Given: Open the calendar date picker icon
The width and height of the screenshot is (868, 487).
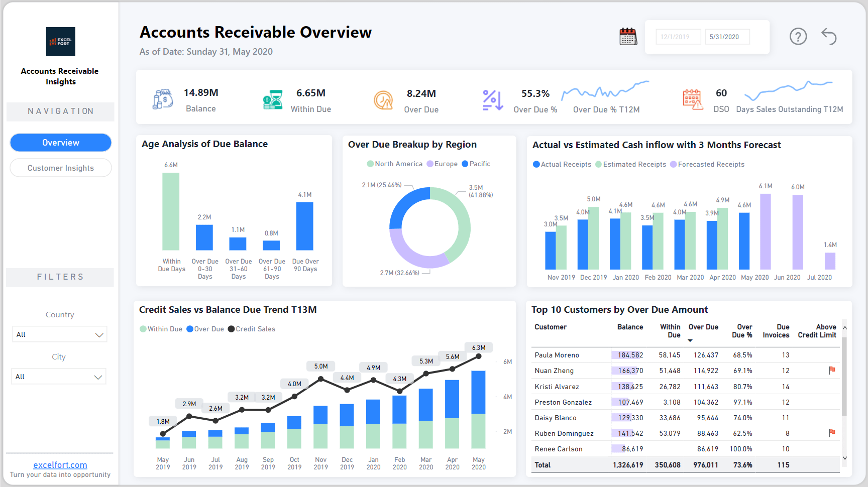Looking at the screenshot, I should tap(627, 36).
